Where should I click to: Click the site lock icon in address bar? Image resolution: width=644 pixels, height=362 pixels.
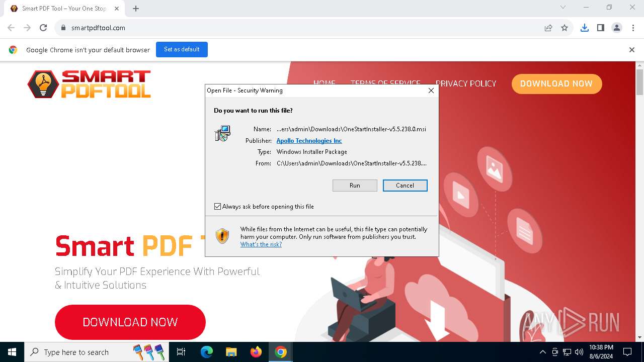point(63,28)
